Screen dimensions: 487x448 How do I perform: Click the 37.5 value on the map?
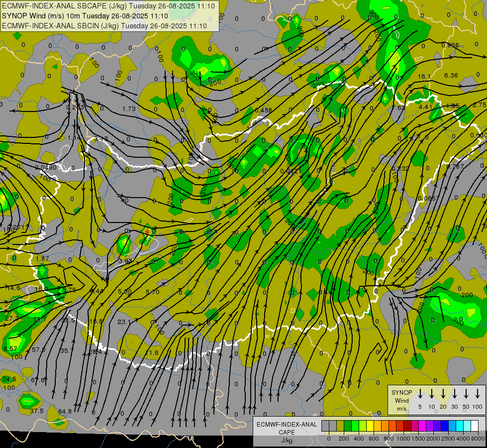[x=37, y=411]
